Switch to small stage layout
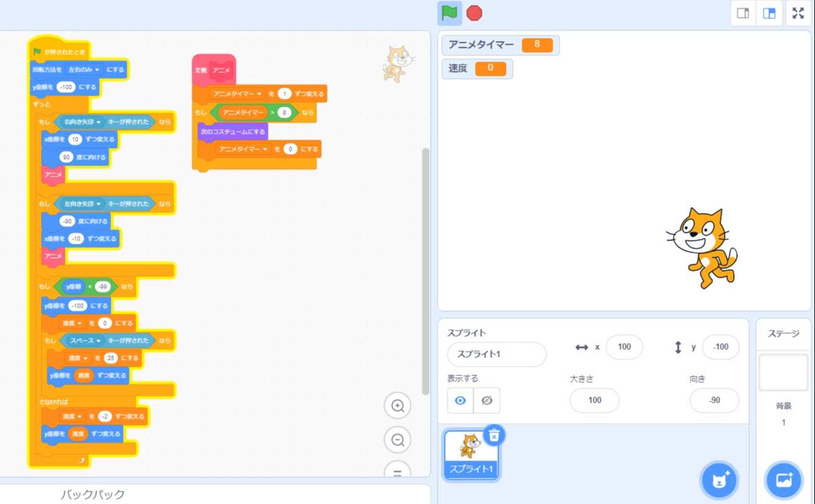Image resolution: width=815 pixels, height=504 pixels. coord(743,13)
